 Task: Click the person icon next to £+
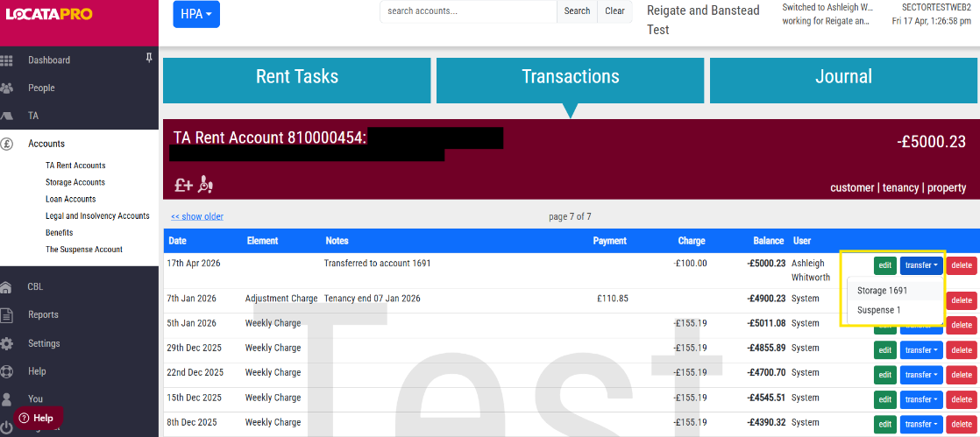[206, 184]
